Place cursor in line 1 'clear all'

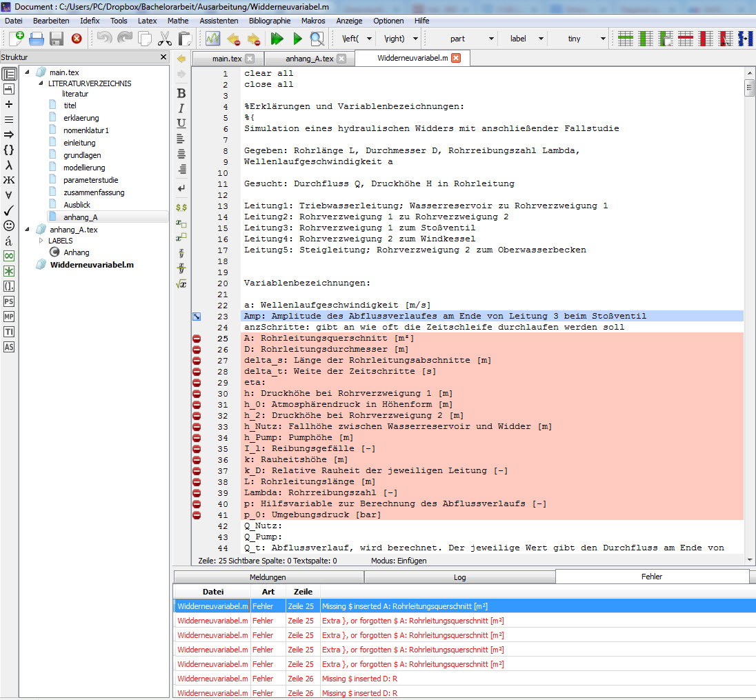[268, 73]
